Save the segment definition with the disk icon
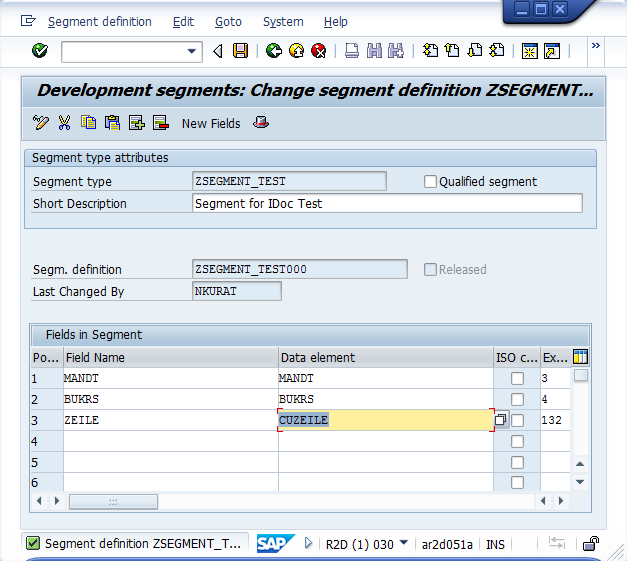627x561 pixels. pyautogui.click(x=240, y=51)
